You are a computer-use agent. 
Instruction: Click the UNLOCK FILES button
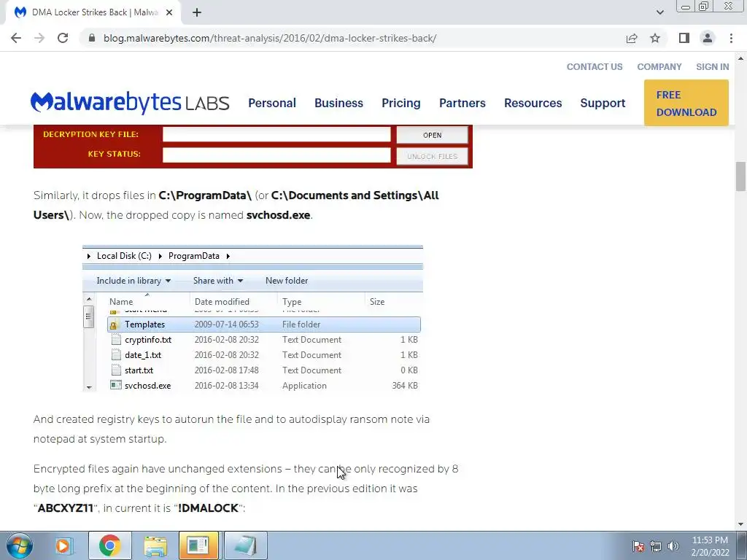(x=432, y=156)
